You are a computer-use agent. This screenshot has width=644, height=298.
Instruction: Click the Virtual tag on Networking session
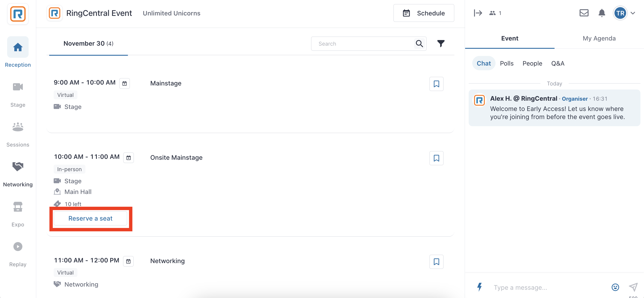pyautogui.click(x=66, y=273)
